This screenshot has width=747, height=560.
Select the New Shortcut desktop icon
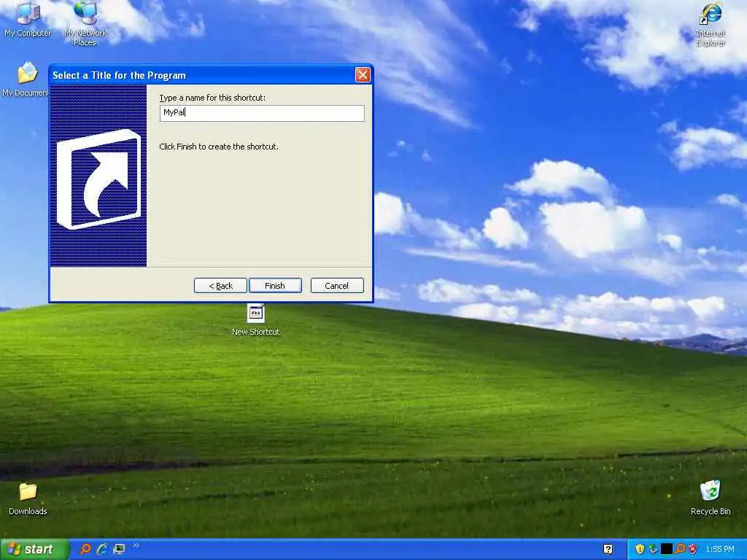coord(256,320)
